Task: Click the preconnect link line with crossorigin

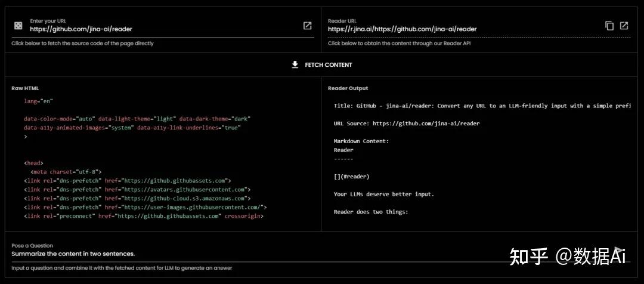Action: pyautogui.click(x=144, y=216)
